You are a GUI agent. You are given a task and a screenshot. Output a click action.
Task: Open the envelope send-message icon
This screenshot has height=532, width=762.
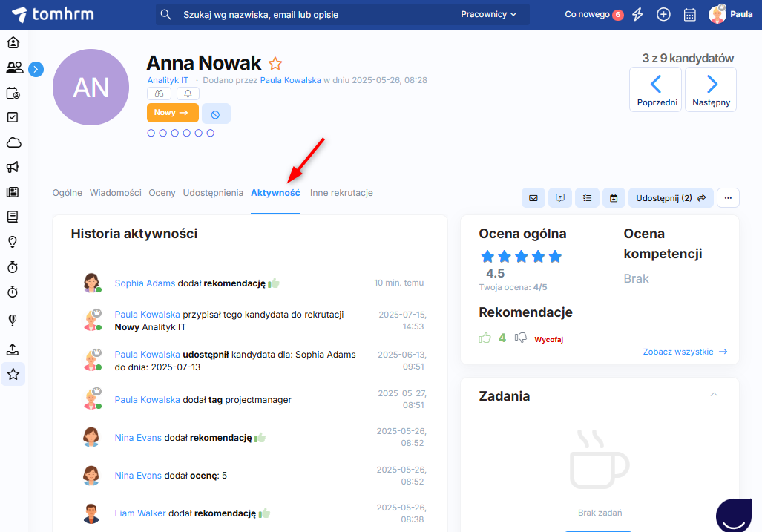pos(533,198)
